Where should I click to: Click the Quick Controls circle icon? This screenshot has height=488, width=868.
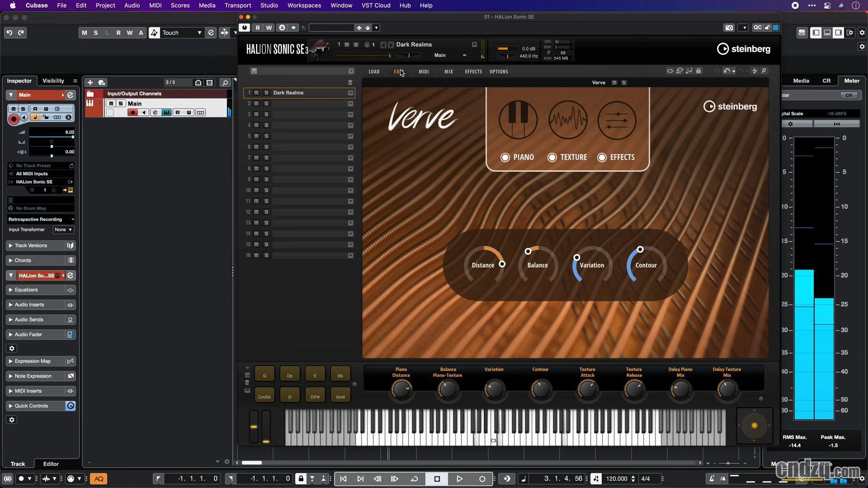point(71,406)
